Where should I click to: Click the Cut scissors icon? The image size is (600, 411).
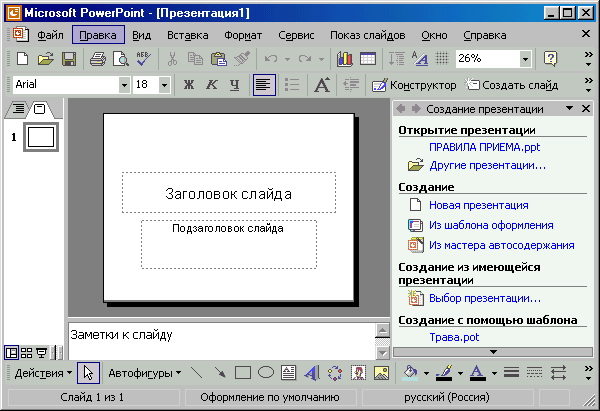point(172,59)
